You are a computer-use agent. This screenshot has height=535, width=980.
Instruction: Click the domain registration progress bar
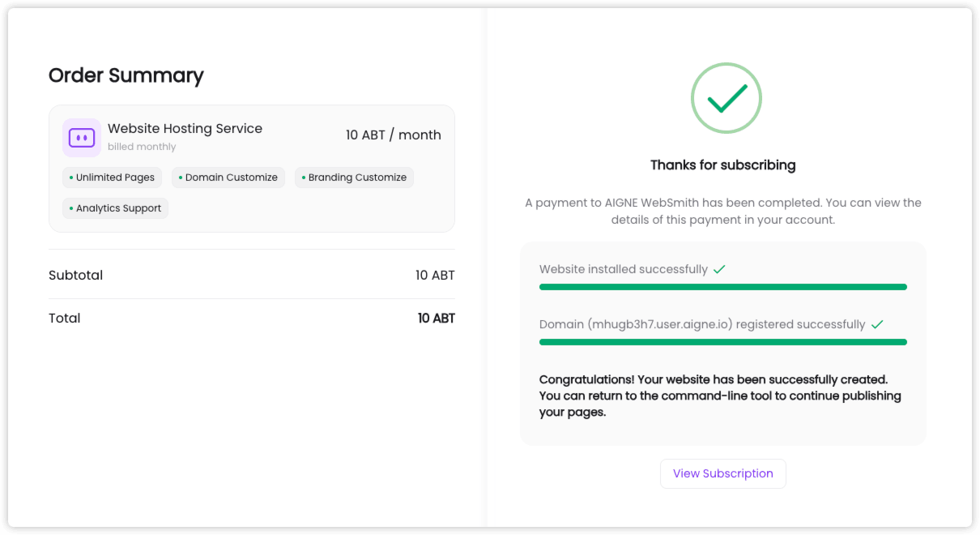click(x=722, y=341)
